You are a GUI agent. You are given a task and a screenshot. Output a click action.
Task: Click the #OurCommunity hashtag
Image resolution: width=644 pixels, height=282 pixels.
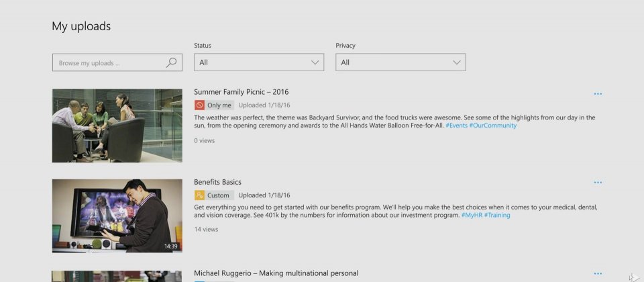coord(493,126)
